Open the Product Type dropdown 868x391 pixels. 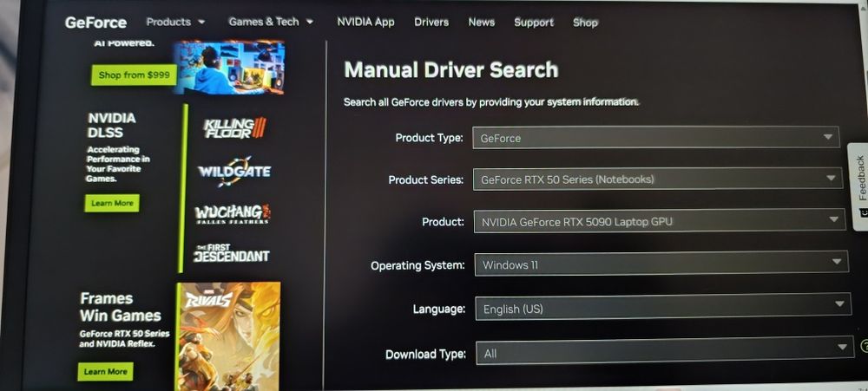[x=656, y=137]
